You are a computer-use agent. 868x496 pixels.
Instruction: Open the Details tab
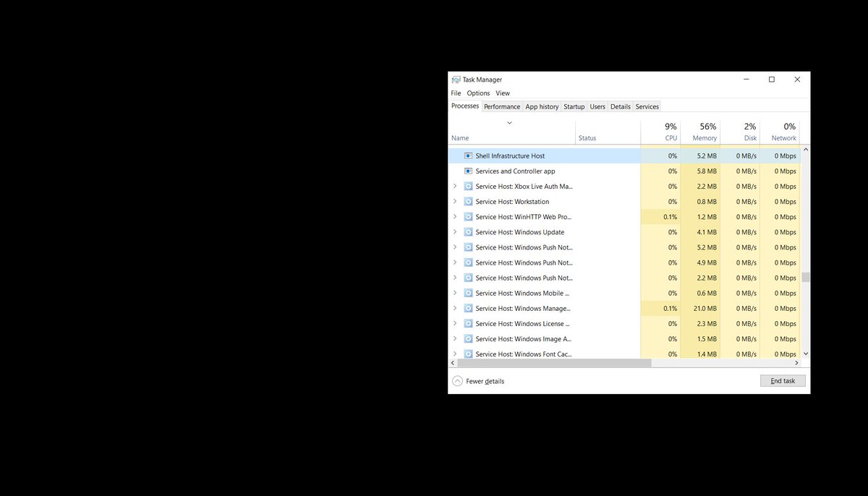(620, 107)
